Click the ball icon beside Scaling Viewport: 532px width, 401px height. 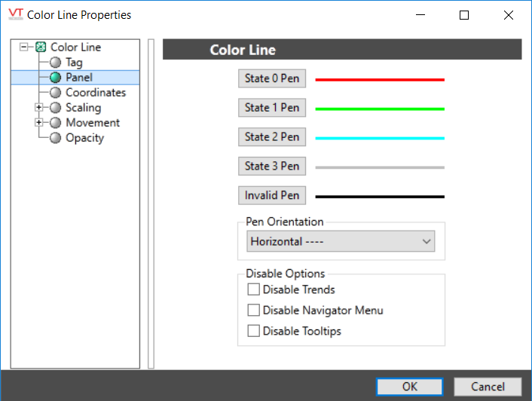point(55,108)
